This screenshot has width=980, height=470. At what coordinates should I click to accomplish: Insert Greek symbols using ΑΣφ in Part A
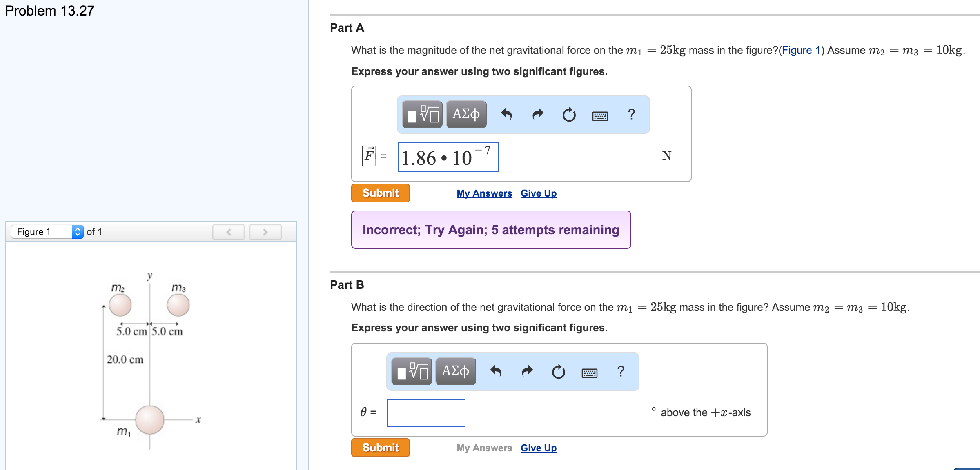click(465, 115)
